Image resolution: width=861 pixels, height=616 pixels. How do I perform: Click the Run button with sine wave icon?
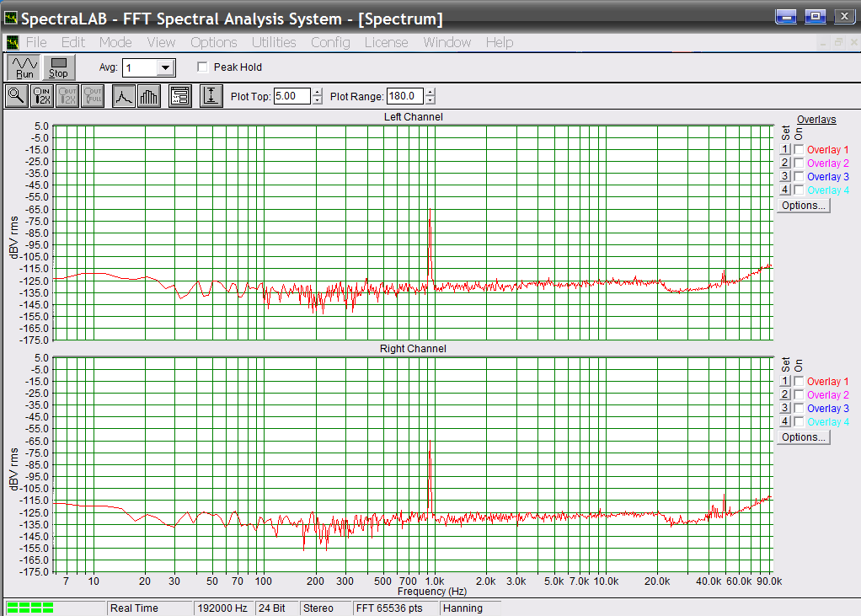(x=24, y=67)
